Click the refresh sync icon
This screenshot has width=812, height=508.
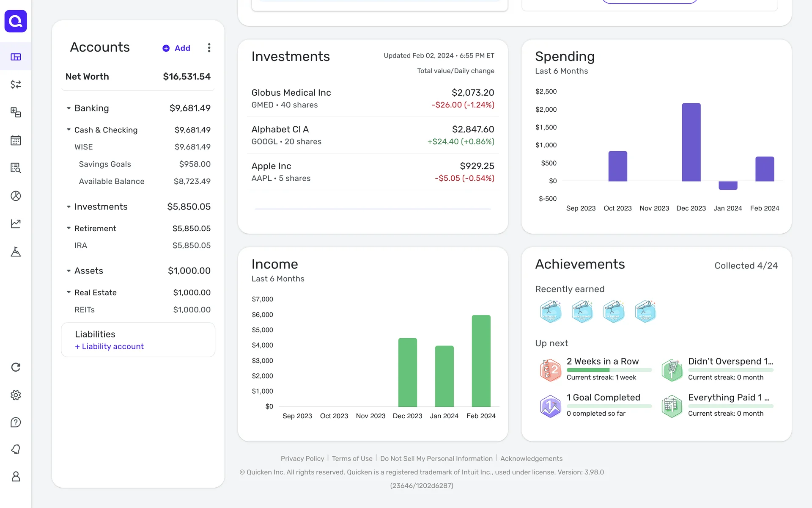coord(16,367)
